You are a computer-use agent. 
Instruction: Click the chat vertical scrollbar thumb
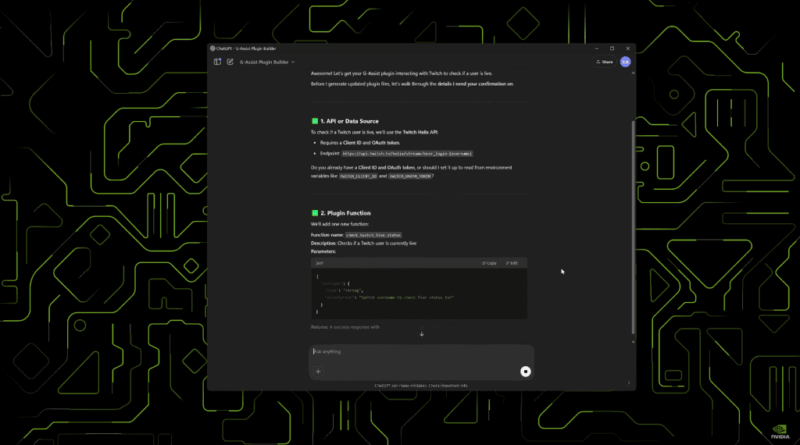(x=633, y=227)
